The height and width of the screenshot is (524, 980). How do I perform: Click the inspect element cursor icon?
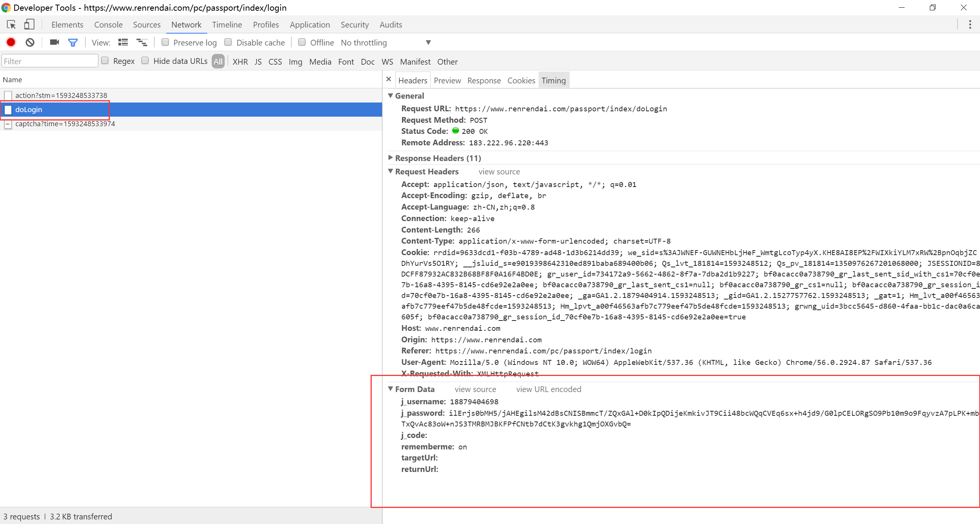(x=11, y=25)
